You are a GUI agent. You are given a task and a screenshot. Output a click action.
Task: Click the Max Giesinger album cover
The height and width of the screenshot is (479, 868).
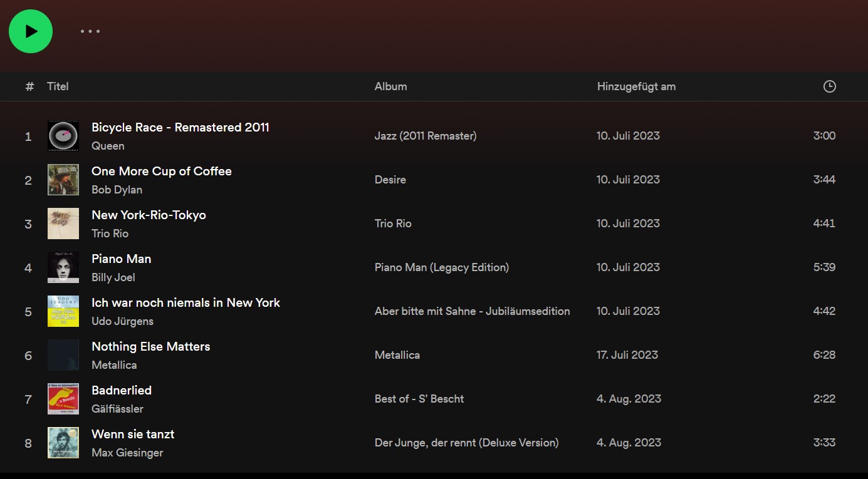[63, 443]
